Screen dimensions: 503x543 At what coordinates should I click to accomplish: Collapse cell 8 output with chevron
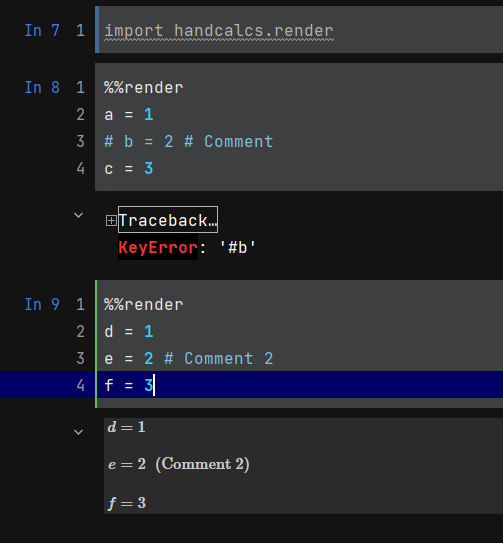tap(79, 215)
